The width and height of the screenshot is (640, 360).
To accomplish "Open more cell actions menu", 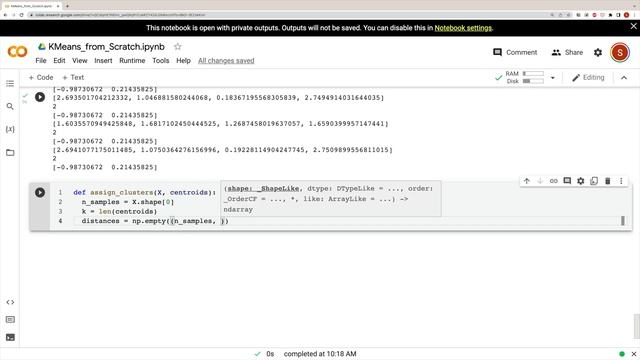I will click(x=621, y=181).
